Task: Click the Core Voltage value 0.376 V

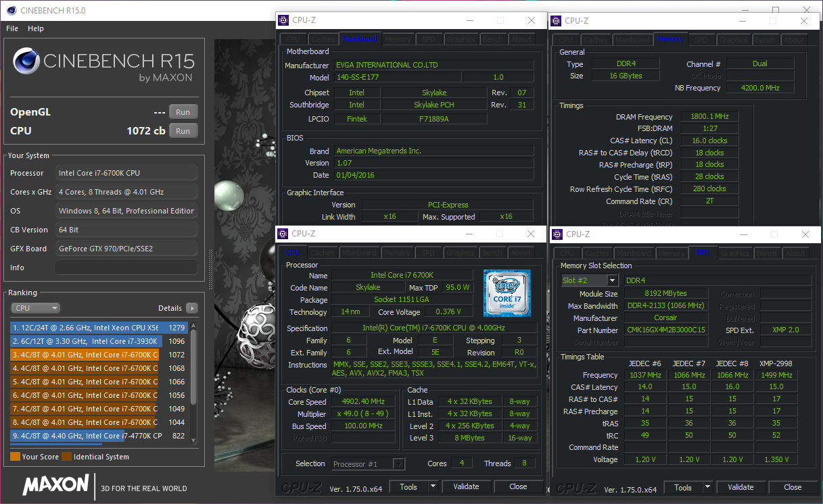Action: coord(449,312)
